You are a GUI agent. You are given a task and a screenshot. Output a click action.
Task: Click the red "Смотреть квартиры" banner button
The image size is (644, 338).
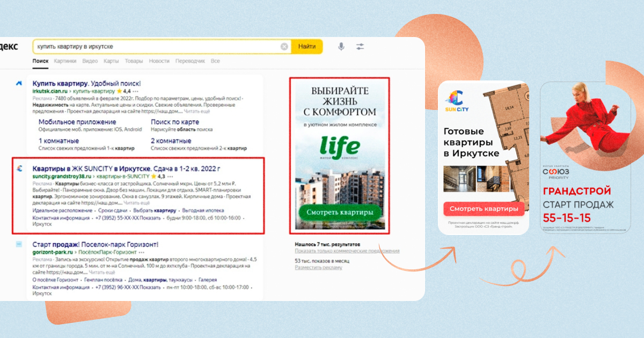[x=484, y=209]
